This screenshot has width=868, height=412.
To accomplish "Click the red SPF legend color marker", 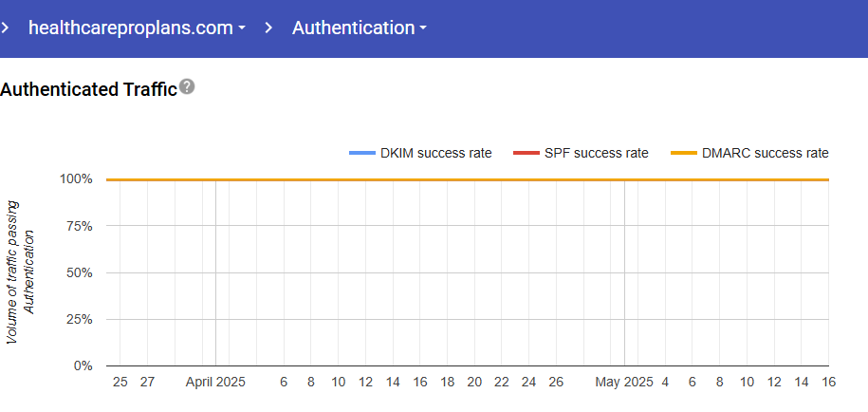I will pyautogui.click(x=525, y=153).
